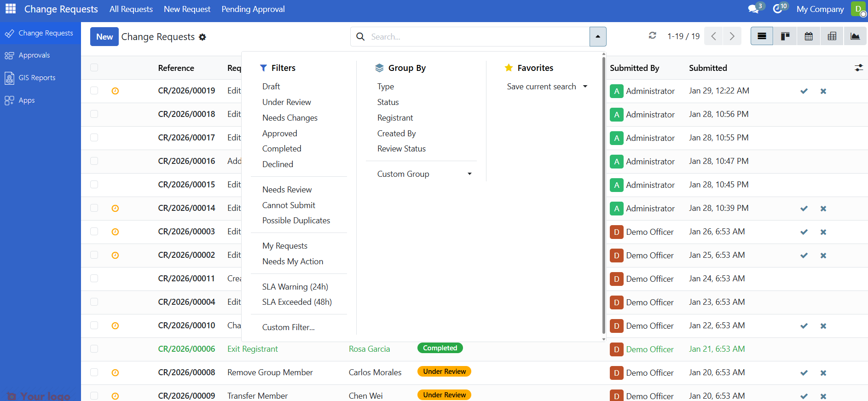The width and height of the screenshot is (868, 401).
Task: Toggle the select-all header checkbox
Action: point(94,68)
